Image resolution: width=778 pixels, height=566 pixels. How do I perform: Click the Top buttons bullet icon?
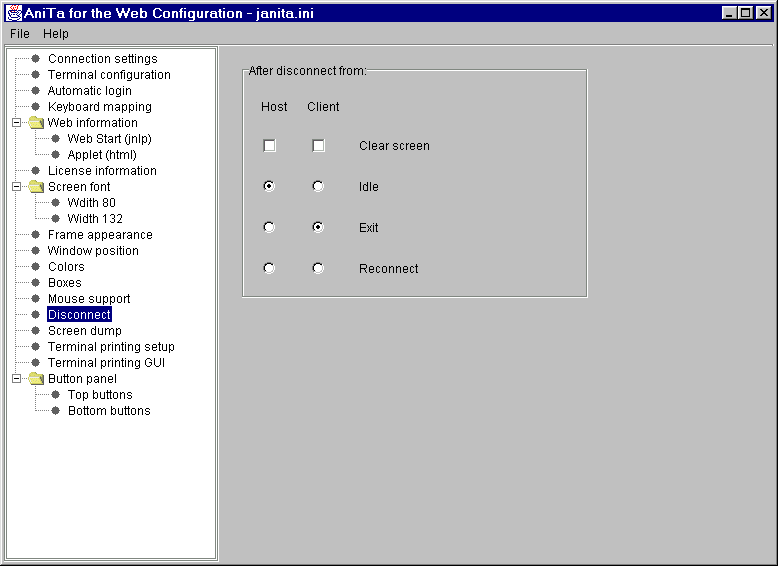pyautogui.click(x=56, y=395)
